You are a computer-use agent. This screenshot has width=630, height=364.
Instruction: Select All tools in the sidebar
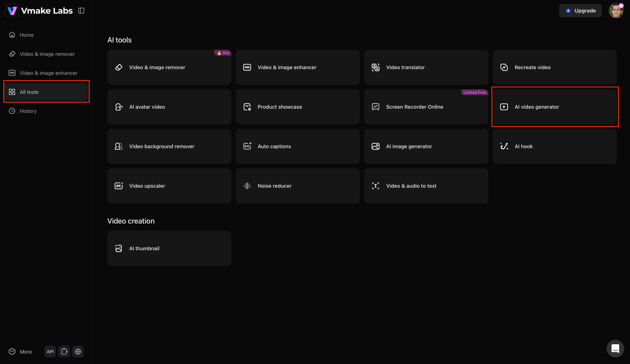(x=46, y=92)
